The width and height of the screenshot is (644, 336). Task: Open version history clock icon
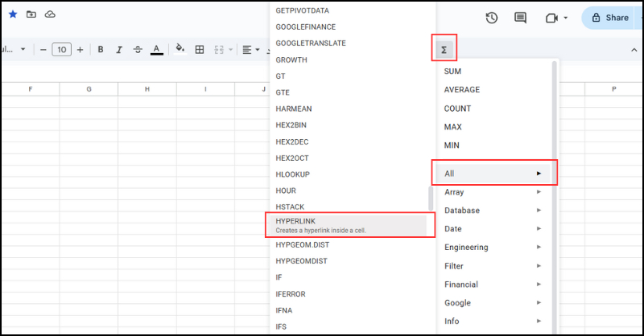[492, 18]
